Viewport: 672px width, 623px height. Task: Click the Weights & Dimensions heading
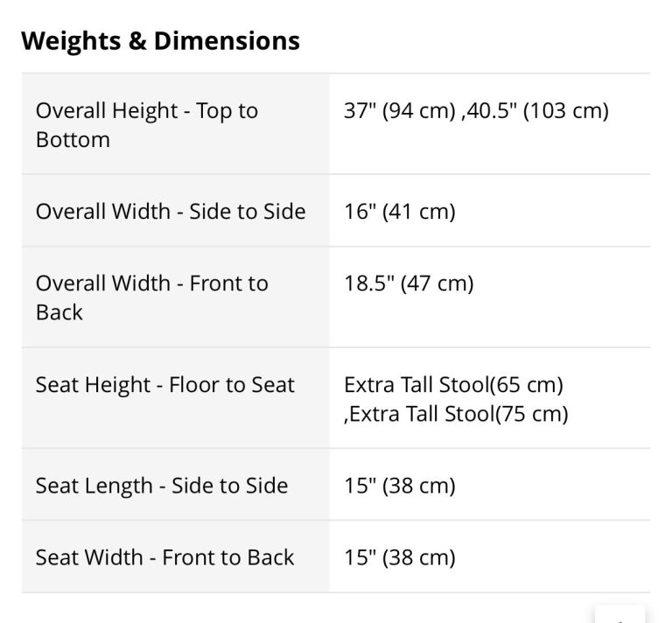point(160,41)
